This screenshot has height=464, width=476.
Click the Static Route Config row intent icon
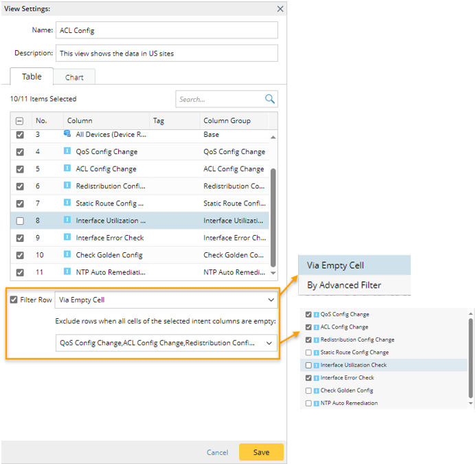coord(67,202)
